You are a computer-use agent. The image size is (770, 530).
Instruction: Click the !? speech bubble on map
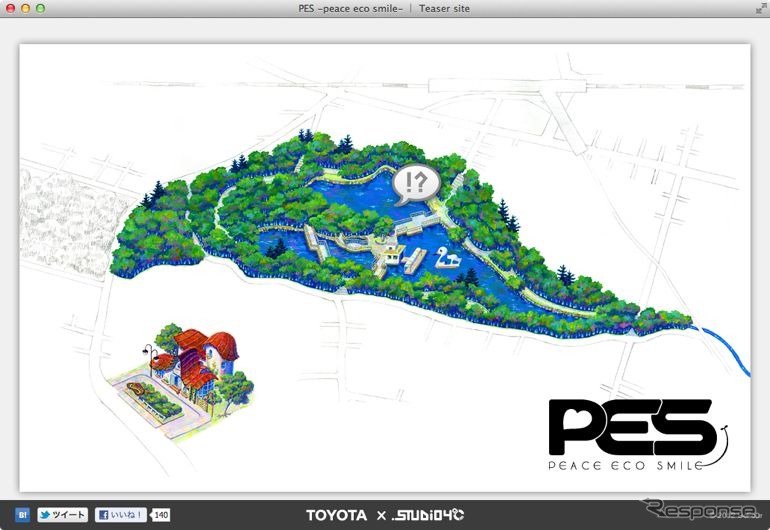415,183
